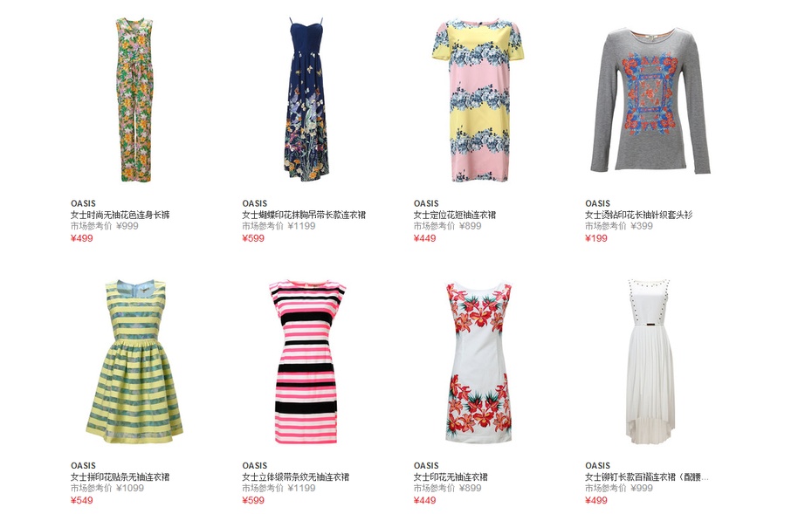Viewport: 812px width, 514px height.
Task: Click OASIS brand above the studded pleated dress
Action: pos(597,465)
